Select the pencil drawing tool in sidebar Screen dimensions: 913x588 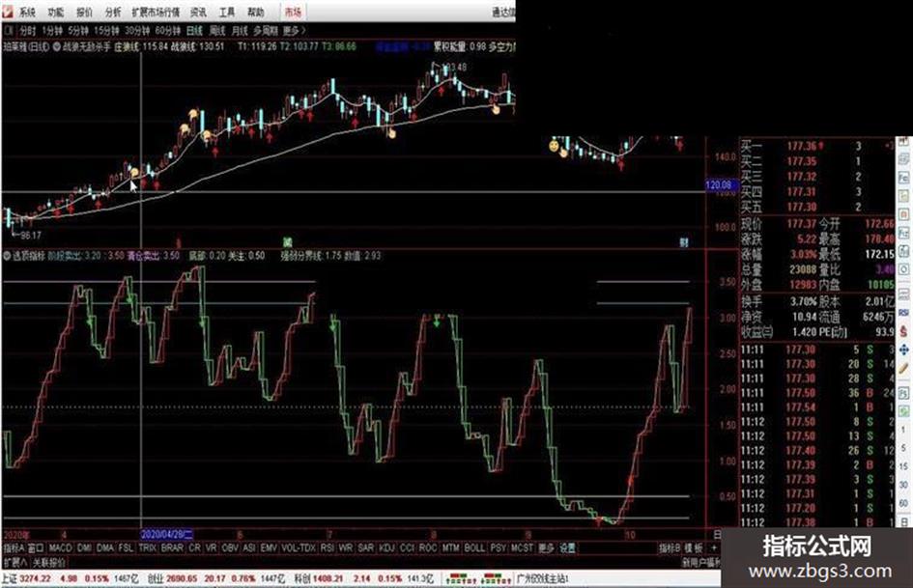pyautogui.click(x=903, y=368)
